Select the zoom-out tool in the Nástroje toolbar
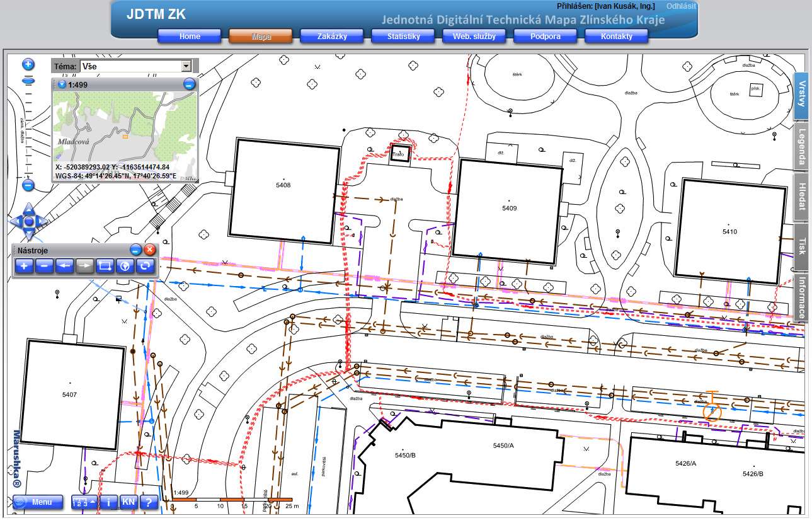Viewport: 812px width, 523px height. (45, 266)
